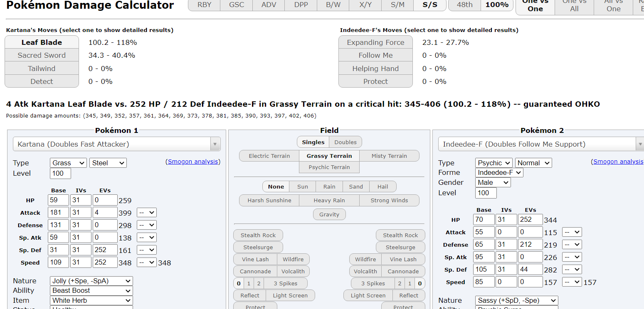
Task: Switch to DPP generation tab
Action: 301,5
